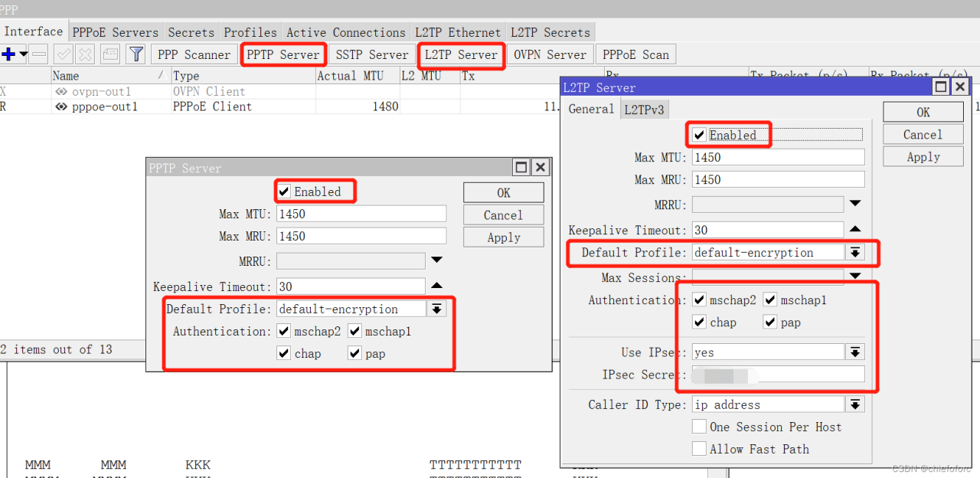980x478 pixels.
Task: Toggle chap in L2TP Server authentication
Action: [x=700, y=322]
